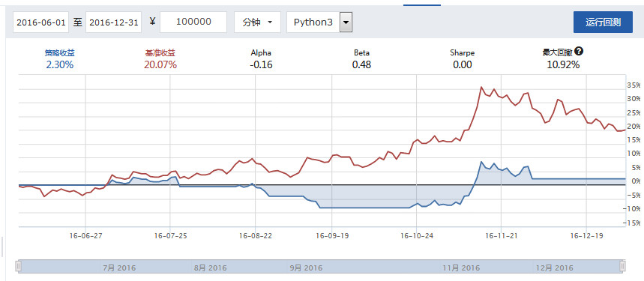644x281 pixels.
Task: Select the 策略收益 legend label
Action: coord(60,52)
